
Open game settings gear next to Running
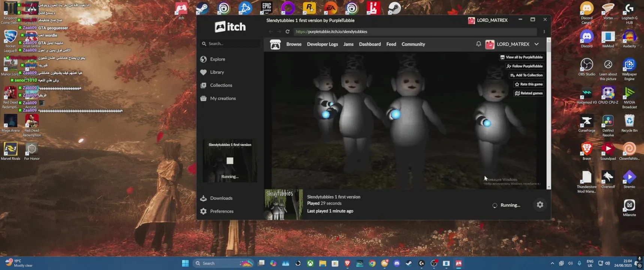pyautogui.click(x=540, y=205)
